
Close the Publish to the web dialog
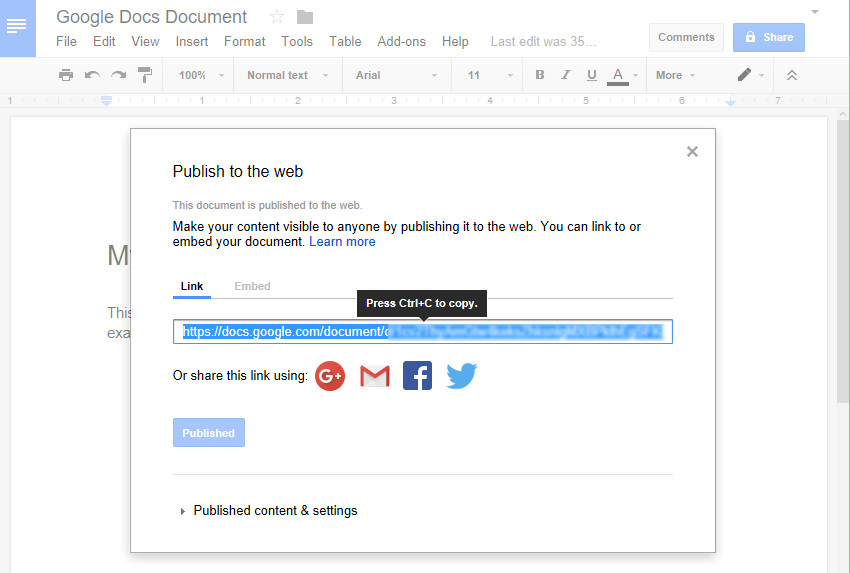click(692, 151)
